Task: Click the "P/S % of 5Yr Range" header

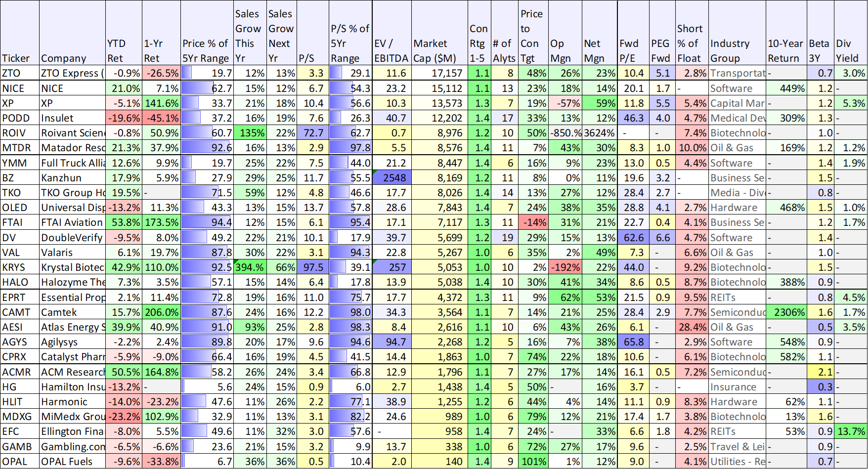Action: [350, 33]
